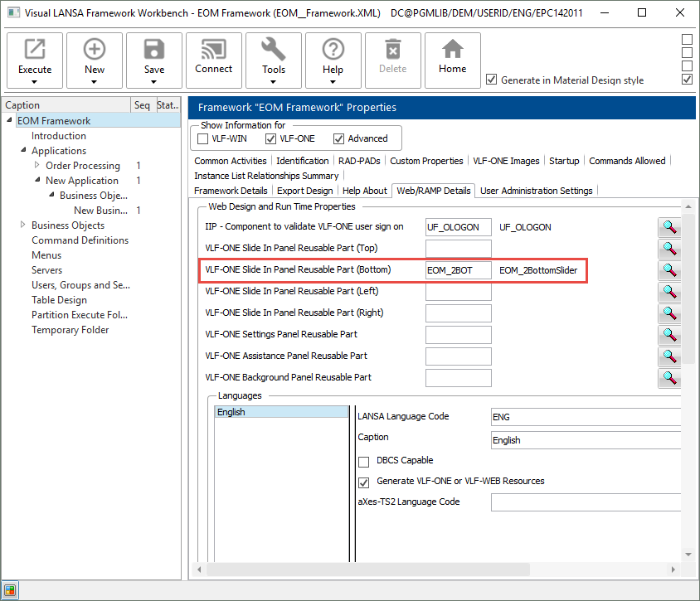Enable the DBCS Capable checkbox

[364, 462]
